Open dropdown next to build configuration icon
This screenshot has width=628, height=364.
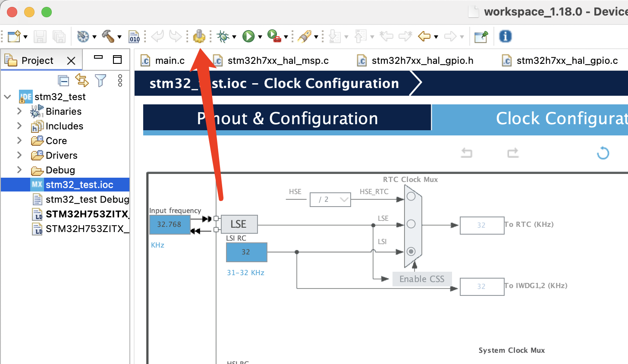94,37
